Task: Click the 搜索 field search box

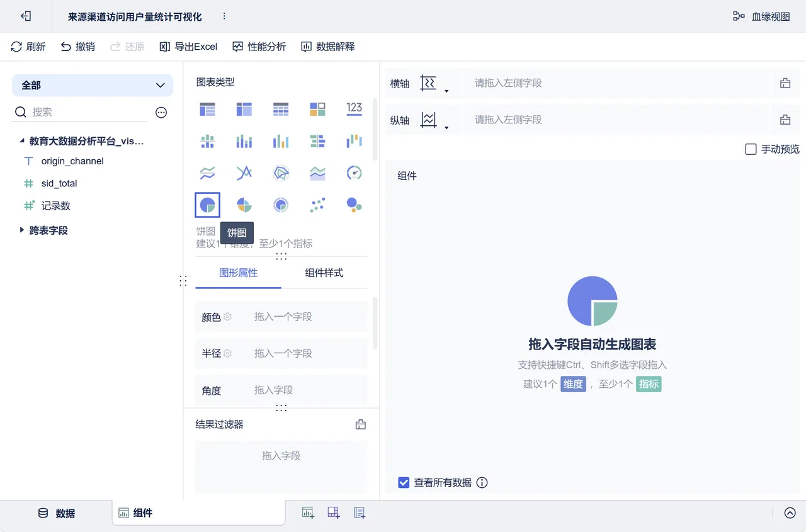Action: [x=80, y=112]
